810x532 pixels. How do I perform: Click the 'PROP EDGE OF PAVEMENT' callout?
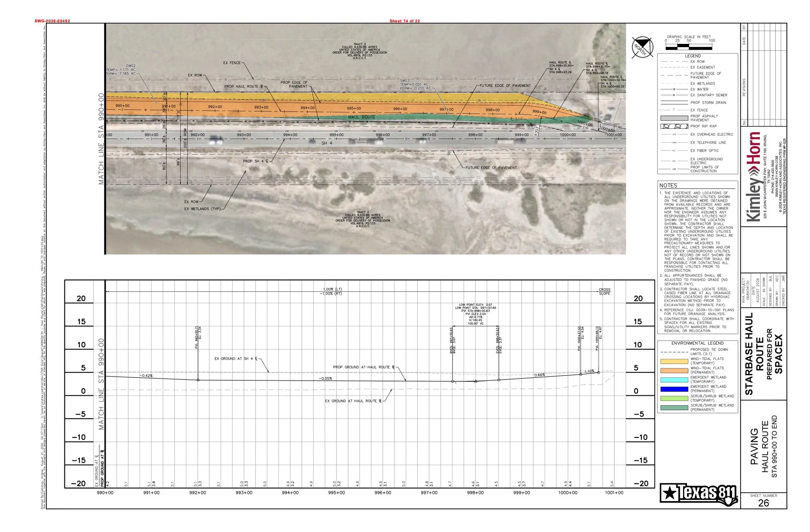pyautogui.click(x=294, y=84)
